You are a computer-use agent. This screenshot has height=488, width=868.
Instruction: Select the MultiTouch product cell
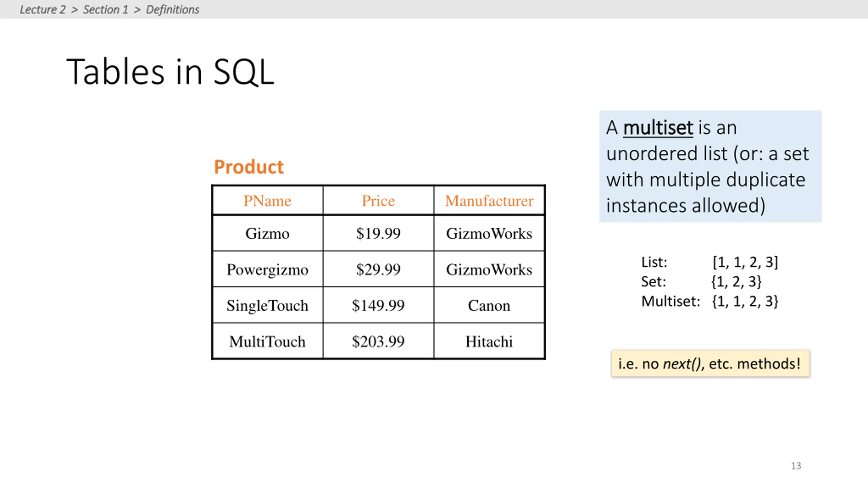click(x=268, y=341)
